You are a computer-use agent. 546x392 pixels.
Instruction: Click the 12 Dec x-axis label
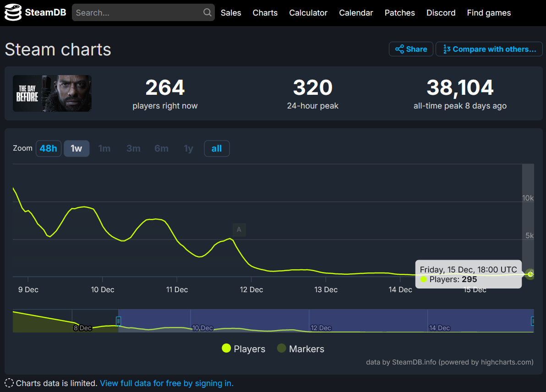click(x=251, y=289)
